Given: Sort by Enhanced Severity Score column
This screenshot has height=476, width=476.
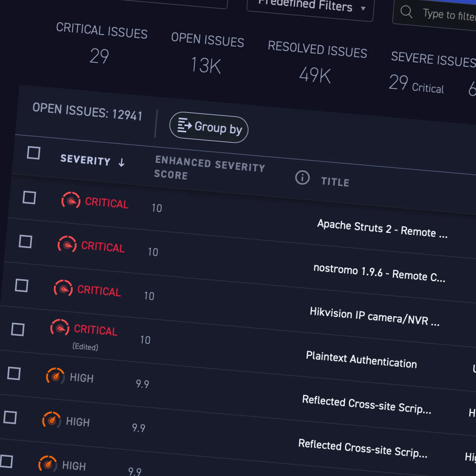Looking at the screenshot, I should (x=209, y=168).
